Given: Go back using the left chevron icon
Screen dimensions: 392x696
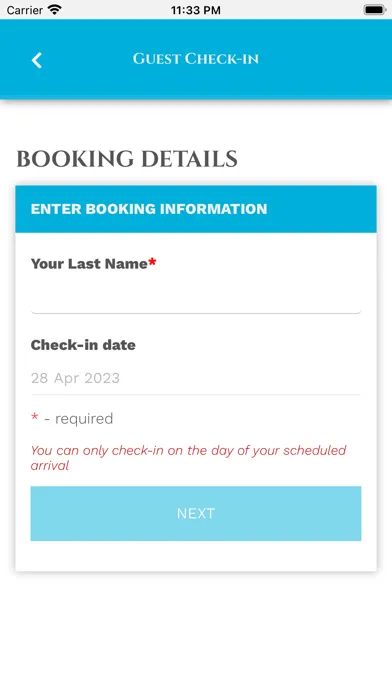Looking at the screenshot, I should 36,60.
